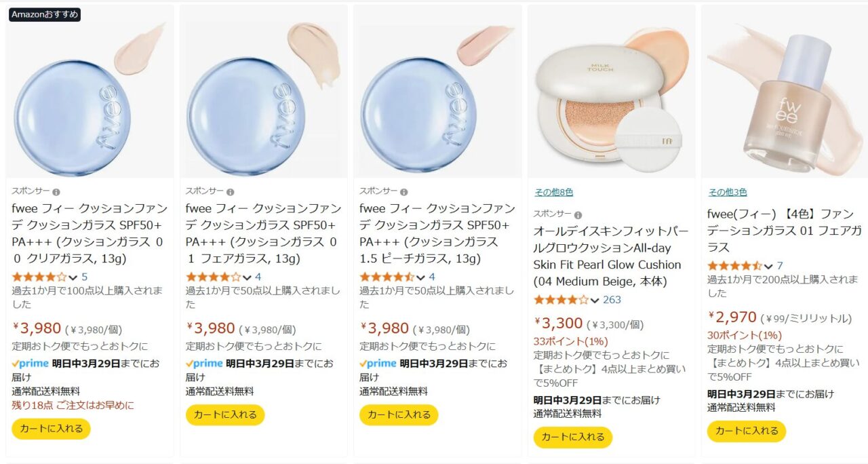The width and height of the screenshot is (868, 464).
Task: Open 263 reviews count link
Action: (x=612, y=300)
